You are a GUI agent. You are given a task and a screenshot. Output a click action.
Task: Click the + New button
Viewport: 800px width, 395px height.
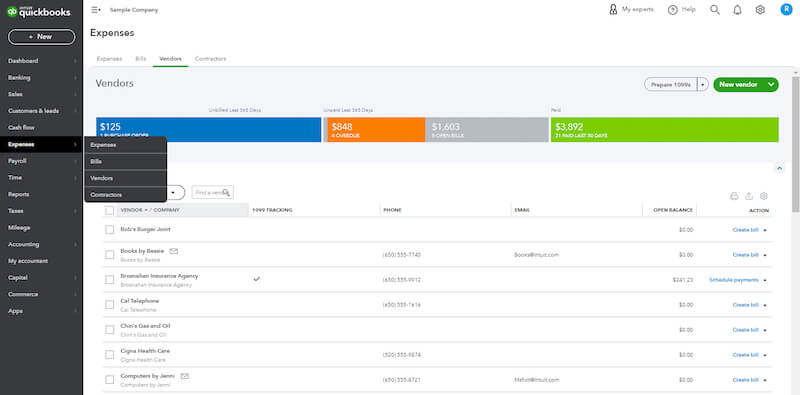tap(41, 37)
